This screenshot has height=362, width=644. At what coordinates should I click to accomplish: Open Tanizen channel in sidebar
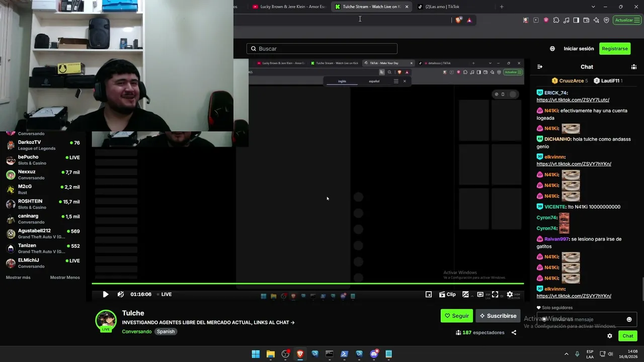tap(43, 248)
